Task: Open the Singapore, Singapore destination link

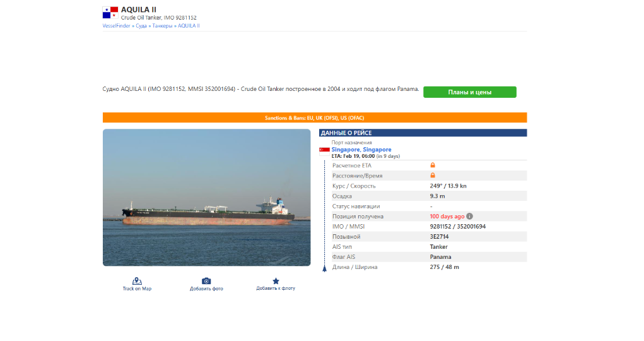Action: coord(361,150)
